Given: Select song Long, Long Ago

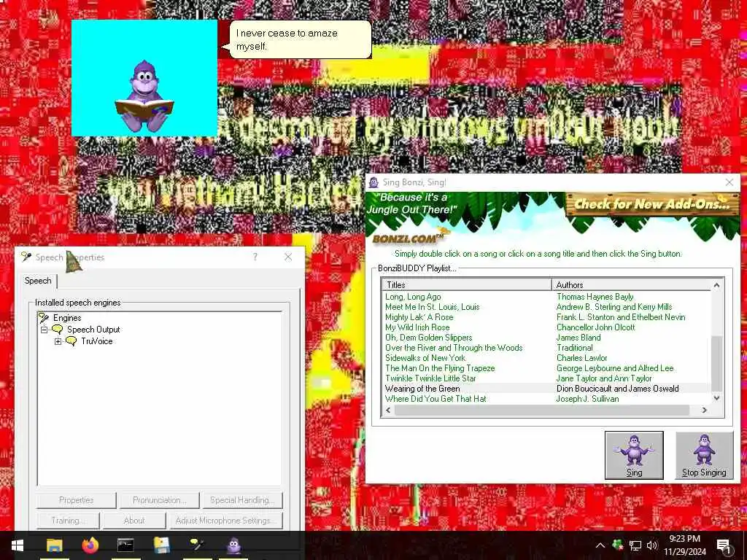Looking at the screenshot, I should (x=413, y=297).
